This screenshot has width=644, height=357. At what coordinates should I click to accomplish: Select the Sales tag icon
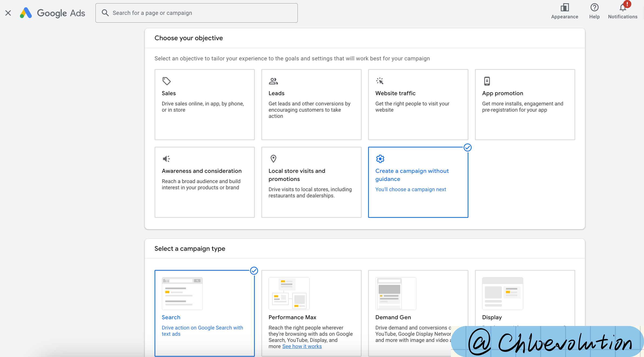click(x=166, y=81)
